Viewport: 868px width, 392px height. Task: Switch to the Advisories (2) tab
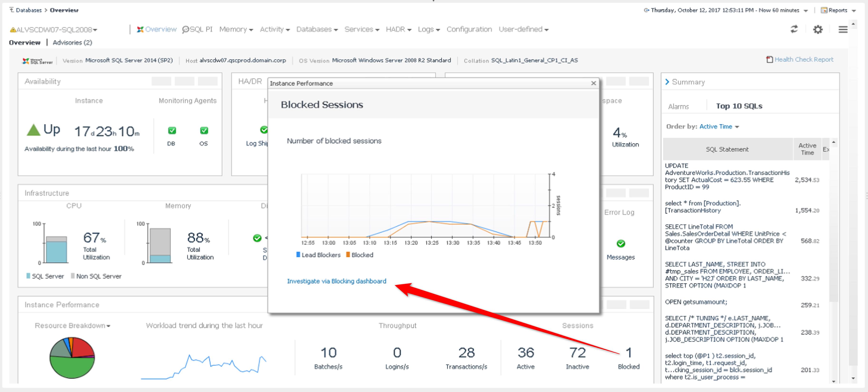click(72, 42)
